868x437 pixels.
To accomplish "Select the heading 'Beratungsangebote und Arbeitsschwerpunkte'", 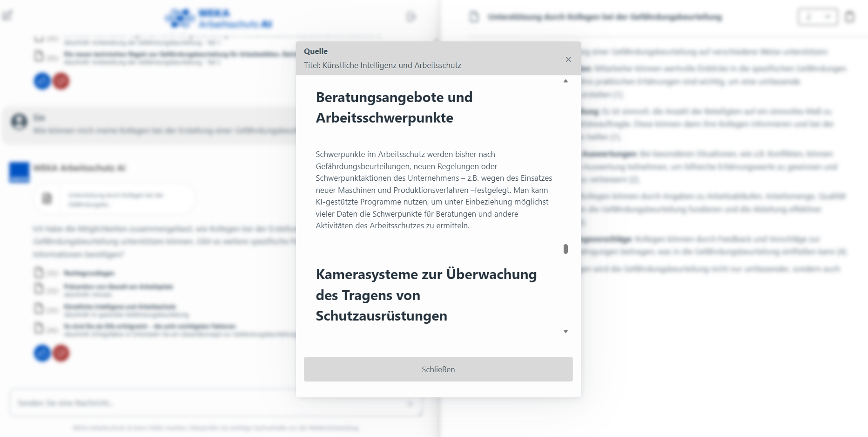I will pyautogui.click(x=394, y=107).
